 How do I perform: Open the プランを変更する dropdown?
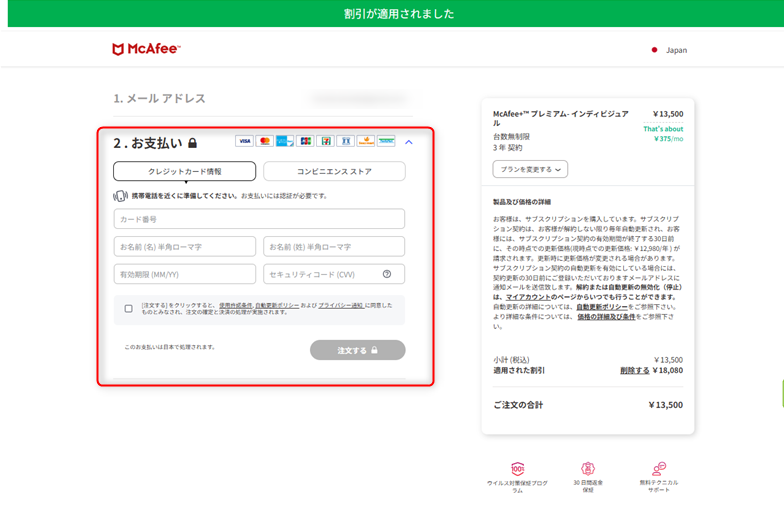[x=530, y=170]
